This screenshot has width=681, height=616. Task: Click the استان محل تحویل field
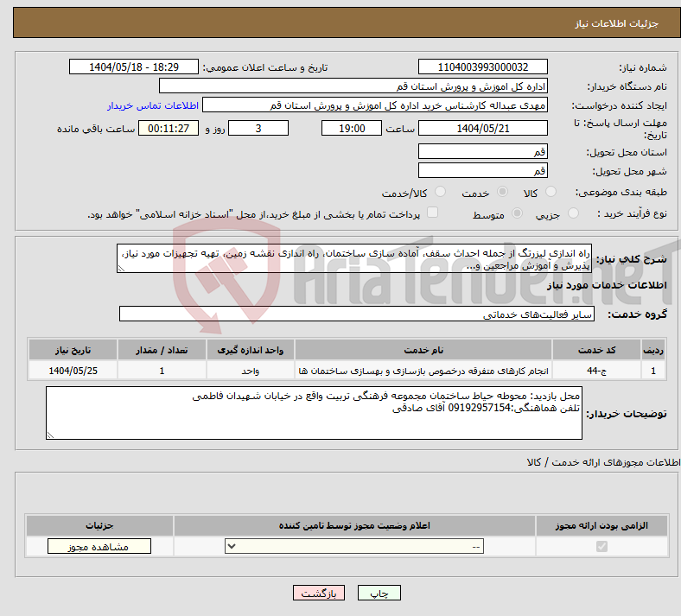483,151
